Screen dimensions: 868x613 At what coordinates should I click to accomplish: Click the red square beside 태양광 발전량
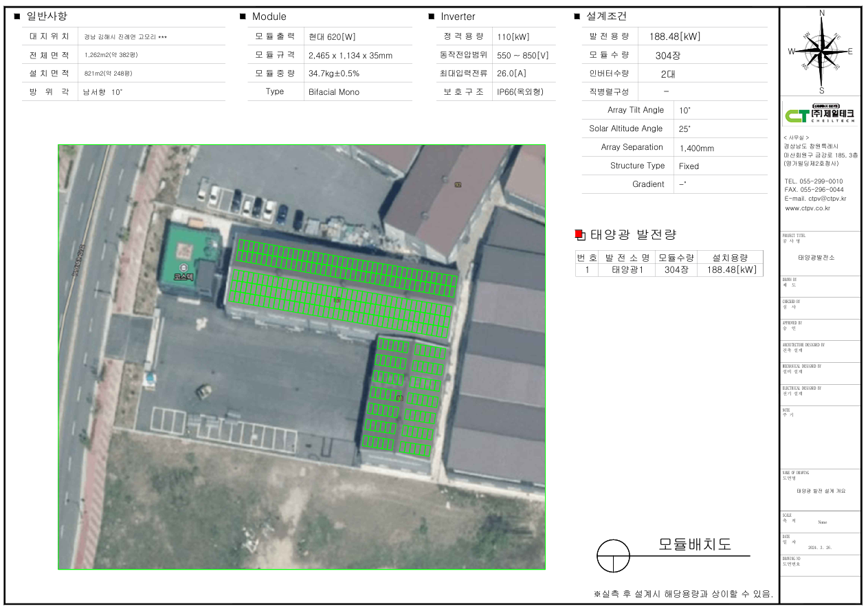point(579,234)
